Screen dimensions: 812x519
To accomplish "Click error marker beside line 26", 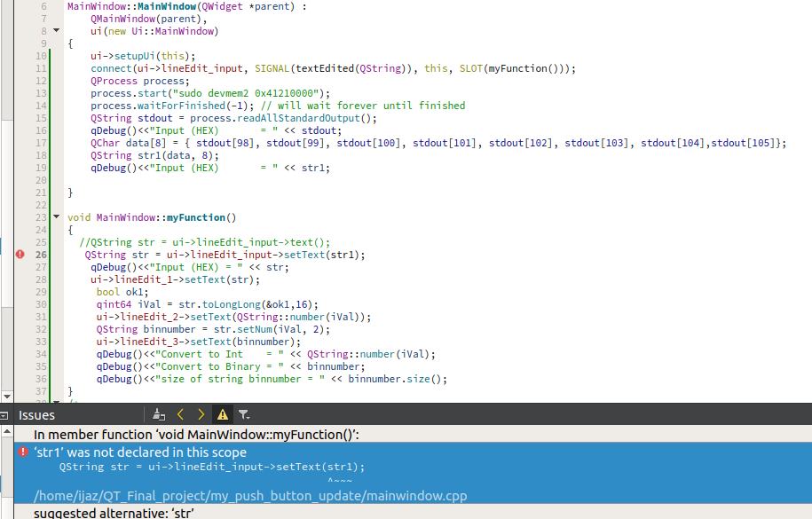I will point(20,255).
